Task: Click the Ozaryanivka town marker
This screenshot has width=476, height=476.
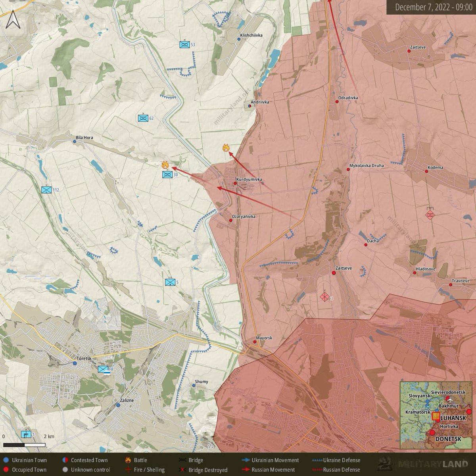Action: click(230, 220)
